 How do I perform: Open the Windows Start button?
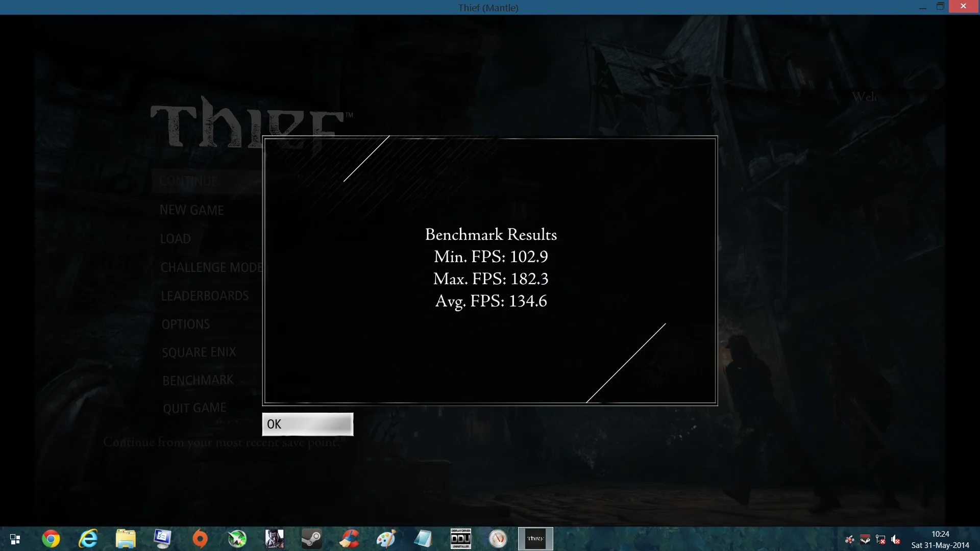[15, 539]
